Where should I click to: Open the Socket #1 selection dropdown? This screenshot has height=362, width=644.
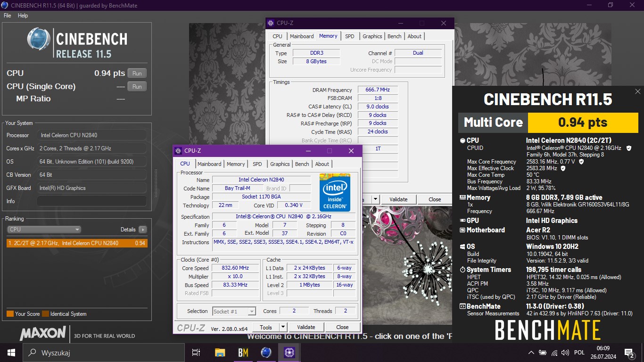coord(234,311)
